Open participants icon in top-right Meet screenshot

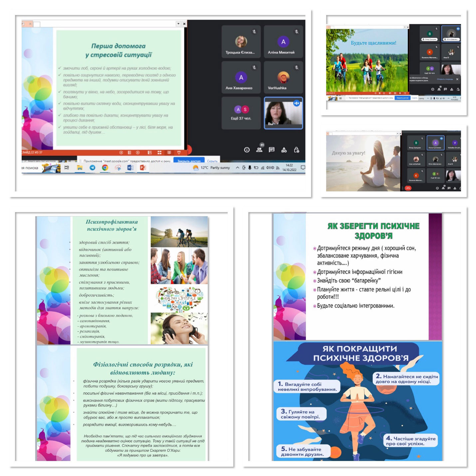[439, 89]
